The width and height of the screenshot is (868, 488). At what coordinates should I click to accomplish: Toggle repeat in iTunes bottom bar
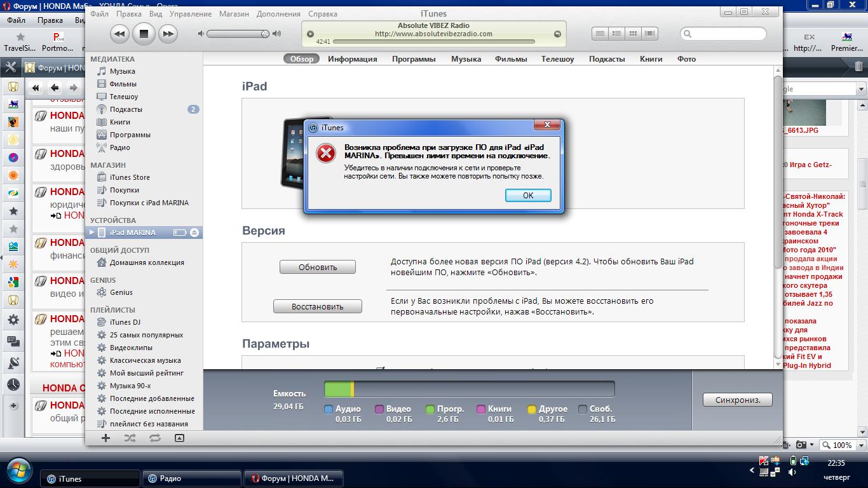155,438
